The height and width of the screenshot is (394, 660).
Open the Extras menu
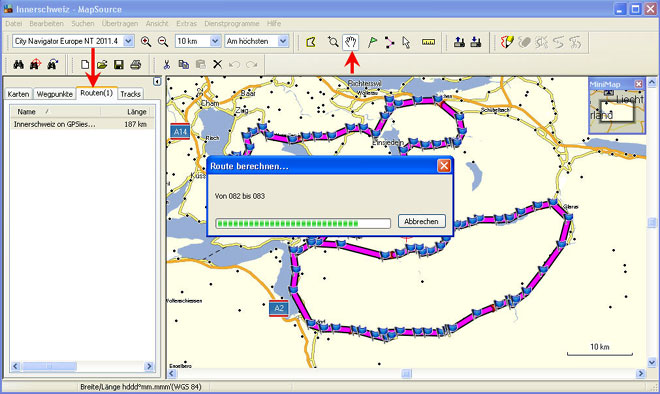[186, 24]
